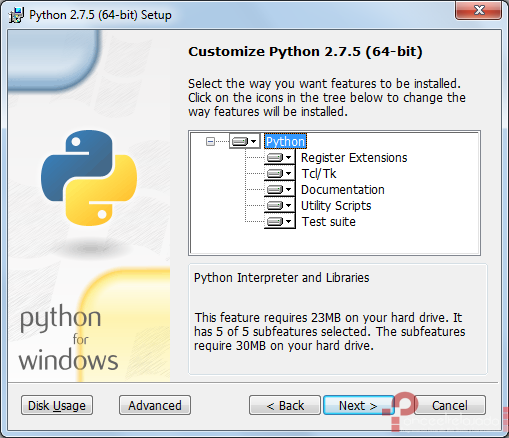509x438 pixels.
Task: Select the Tcl/Tk feature
Action: pos(319,173)
